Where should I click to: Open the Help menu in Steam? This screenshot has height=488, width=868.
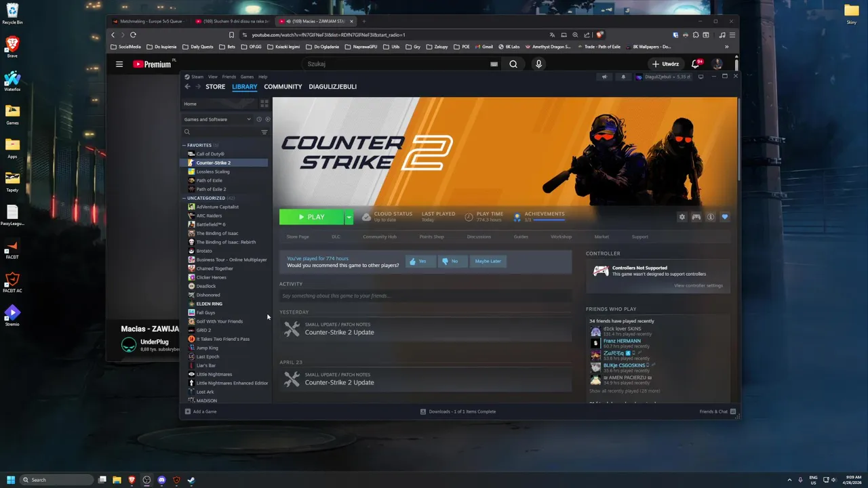[x=262, y=77]
